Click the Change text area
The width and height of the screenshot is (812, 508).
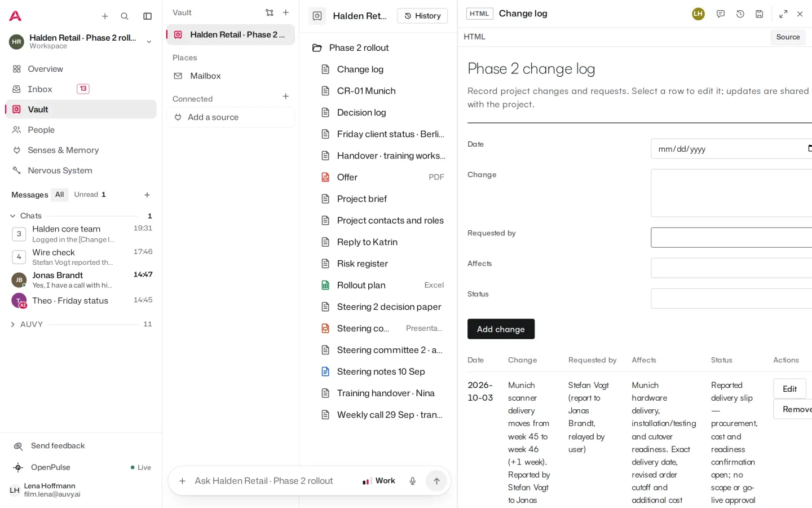(731, 193)
